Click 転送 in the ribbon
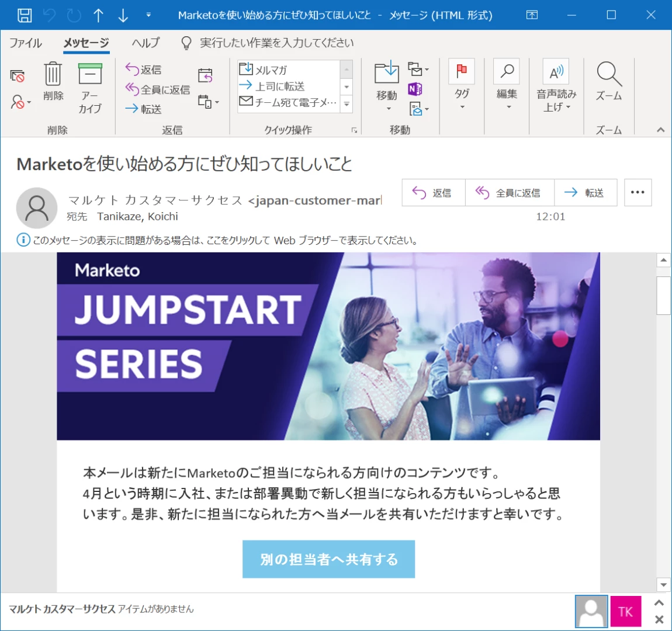This screenshot has width=672, height=631. tap(144, 109)
